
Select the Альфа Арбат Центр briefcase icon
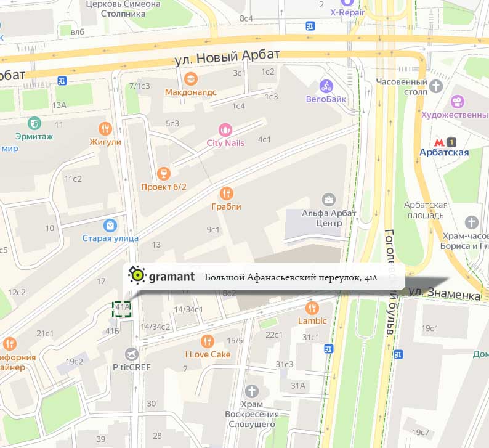pyautogui.click(x=329, y=200)
